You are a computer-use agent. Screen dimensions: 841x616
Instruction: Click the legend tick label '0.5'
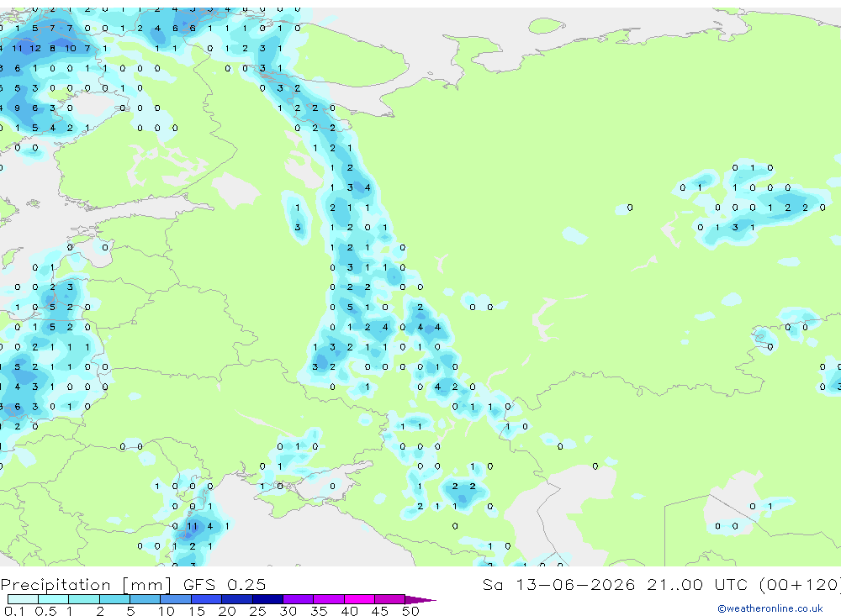point(45,611)
